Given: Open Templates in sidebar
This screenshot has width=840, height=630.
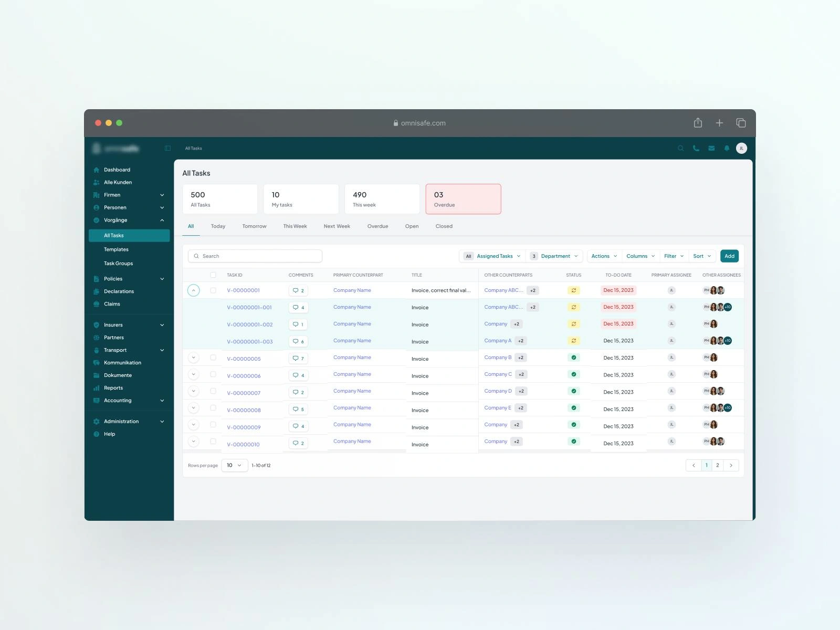Looking at the screenshot, I should click(x=116, y=249).
